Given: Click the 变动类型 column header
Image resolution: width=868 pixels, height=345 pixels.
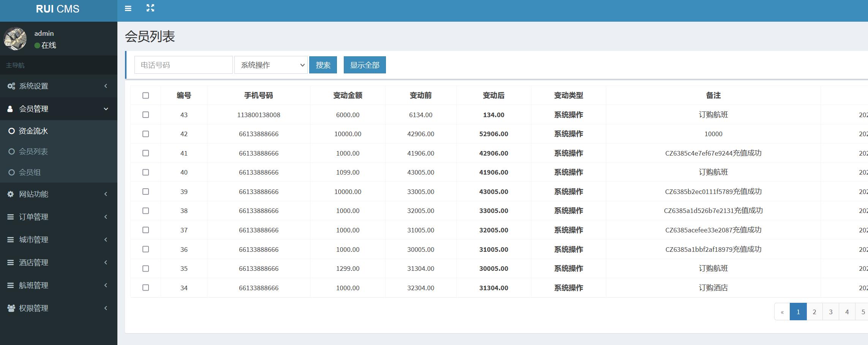Looking at the screenshot, I should click(x=568, y=95).
